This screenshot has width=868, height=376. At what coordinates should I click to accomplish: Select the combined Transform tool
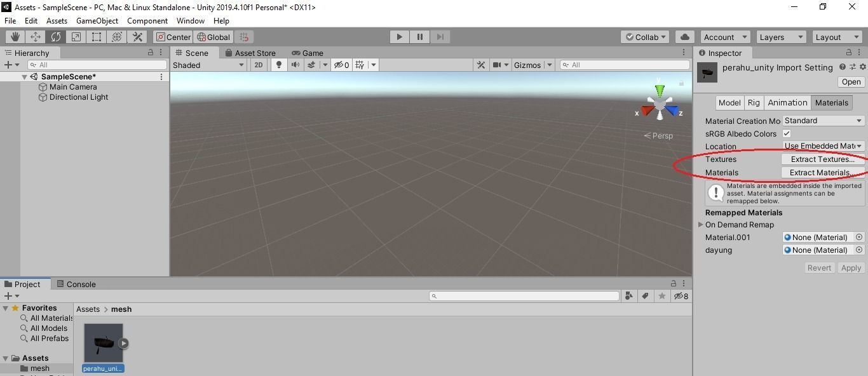pos(117,37)
